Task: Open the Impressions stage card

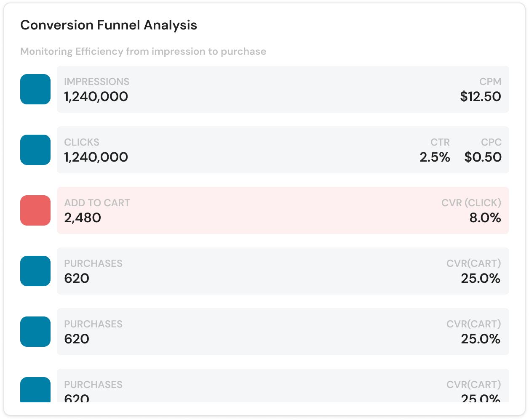Action: [x=282, y=89]
